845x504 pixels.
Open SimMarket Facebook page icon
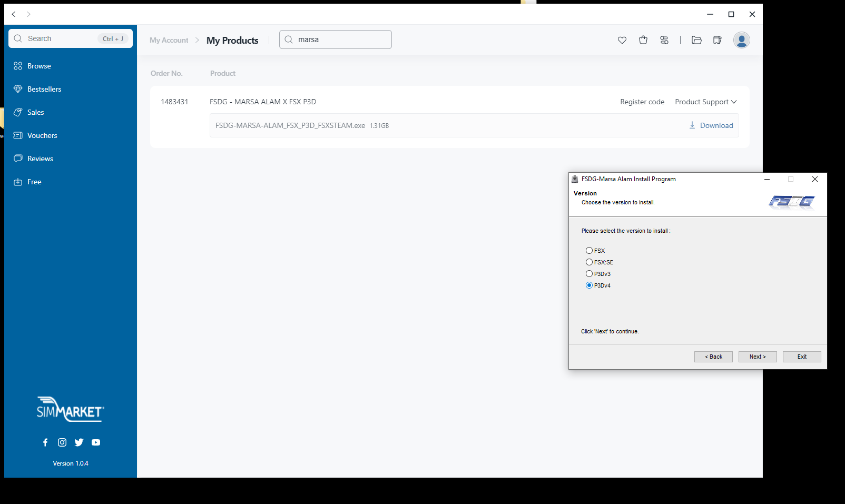click(x=45, y=442)
